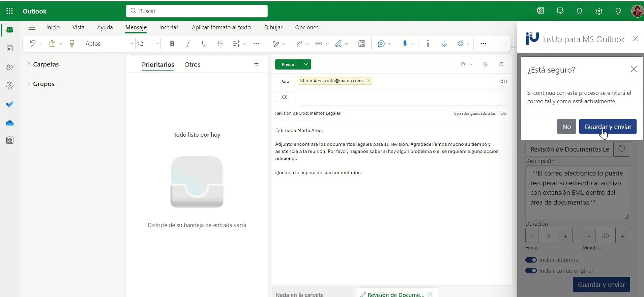
Task: Discard draft with the trash icon
Action: 485,64
